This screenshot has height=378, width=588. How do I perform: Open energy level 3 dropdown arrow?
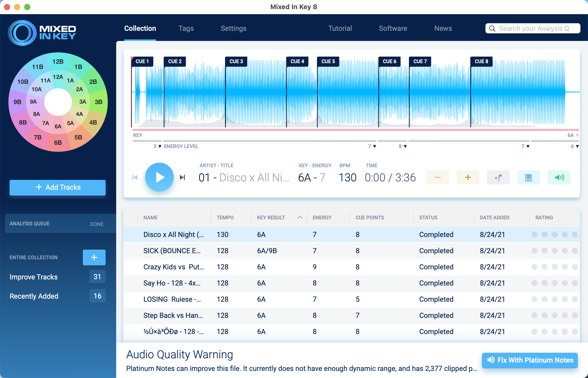[x=160, y=146]
